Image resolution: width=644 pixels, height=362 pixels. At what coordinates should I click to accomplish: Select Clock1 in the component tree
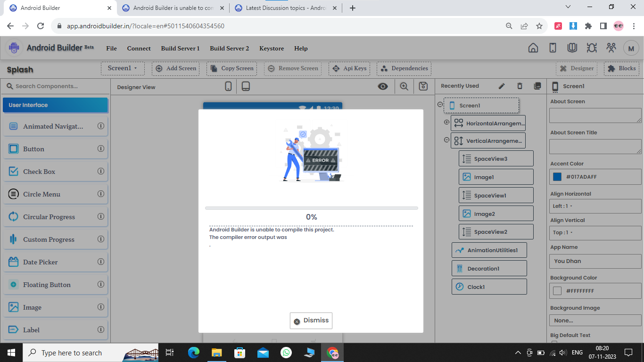[489, 287]
